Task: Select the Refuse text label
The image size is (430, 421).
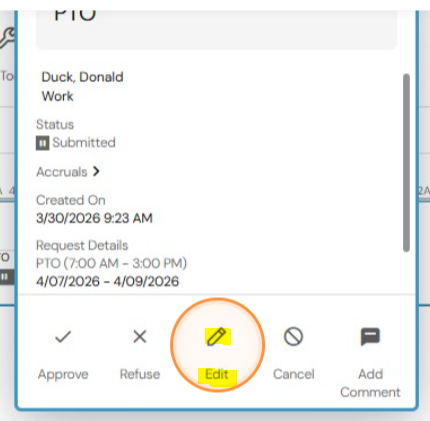Action: [140, 374]
